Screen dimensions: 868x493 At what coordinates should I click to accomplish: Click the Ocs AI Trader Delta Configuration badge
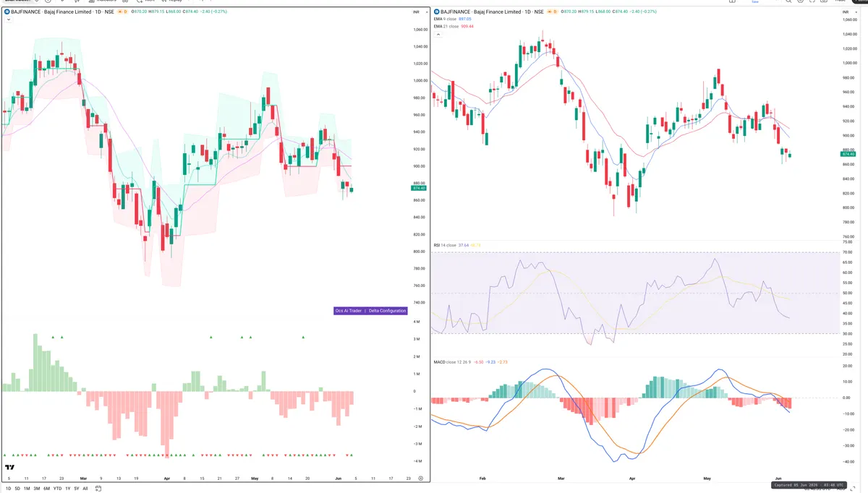coord(370,311)
